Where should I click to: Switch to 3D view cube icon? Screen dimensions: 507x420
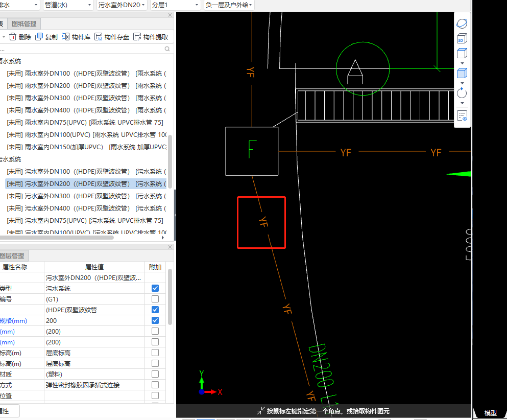462,38
